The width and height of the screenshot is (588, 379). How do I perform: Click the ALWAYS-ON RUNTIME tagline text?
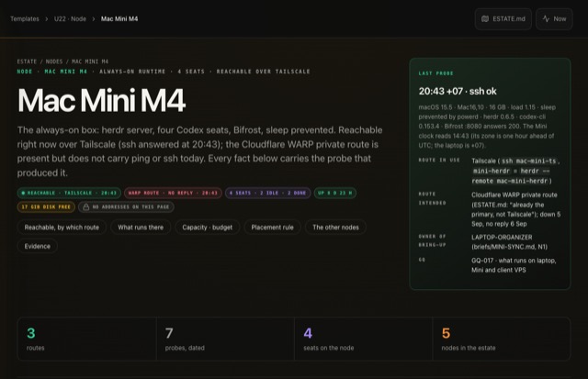pos(132,72)
